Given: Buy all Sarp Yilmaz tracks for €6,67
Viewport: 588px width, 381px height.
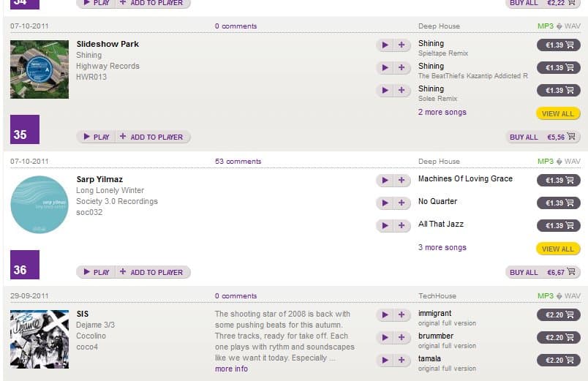Looking at the screenshot, I should tap(543, 272).
